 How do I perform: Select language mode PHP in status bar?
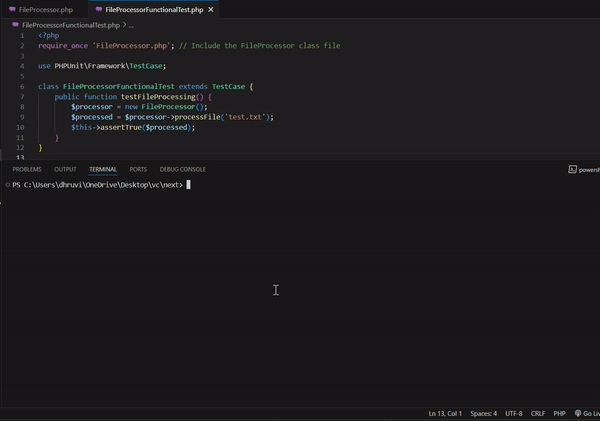[559, 413]
